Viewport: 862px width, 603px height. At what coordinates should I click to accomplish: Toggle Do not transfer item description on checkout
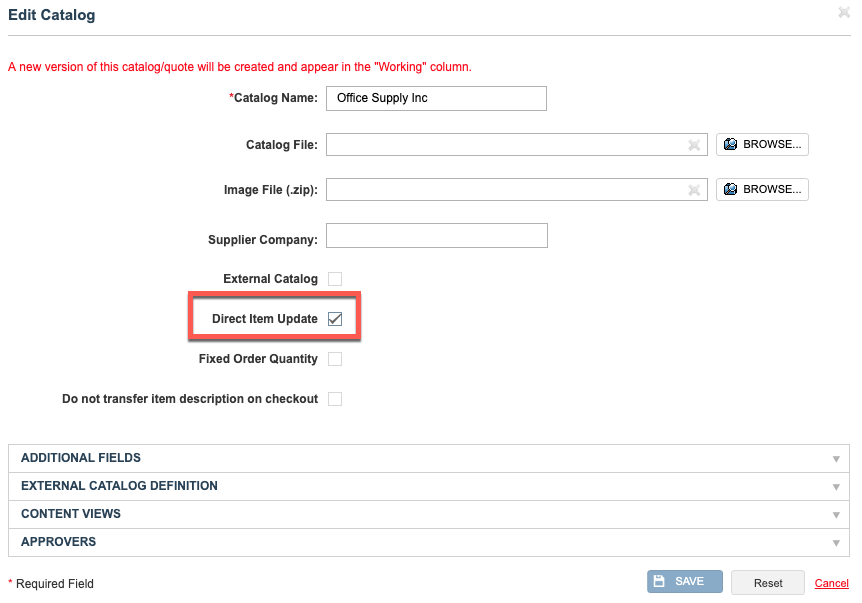(335, 399)
